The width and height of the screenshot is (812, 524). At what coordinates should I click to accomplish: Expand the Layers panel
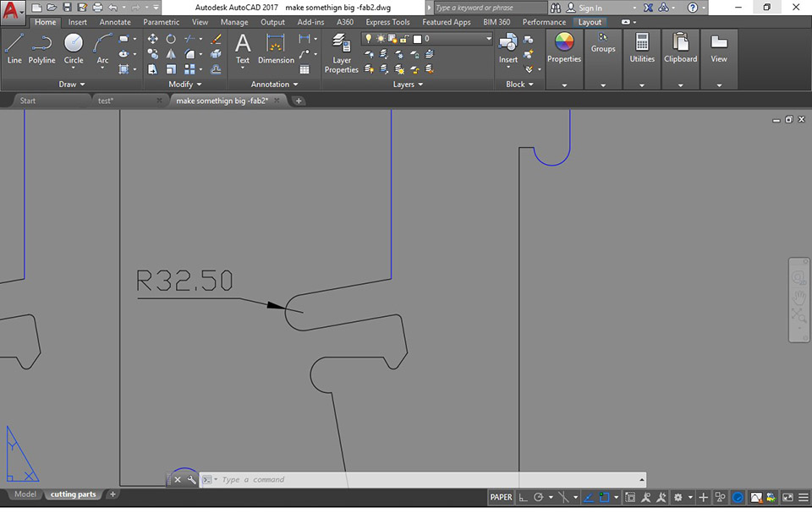click(408, 84)
